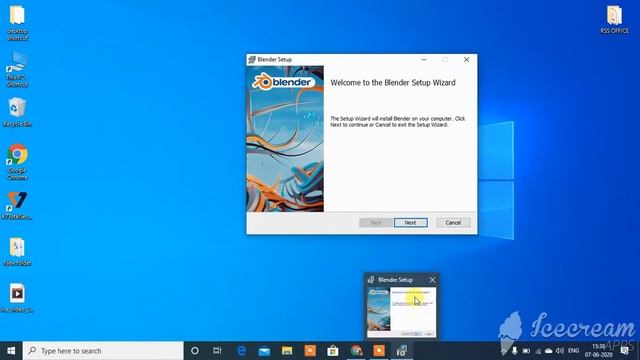Click the greyed-out Back button
Screen dimensions: 640x360
(x=376, y=222)
